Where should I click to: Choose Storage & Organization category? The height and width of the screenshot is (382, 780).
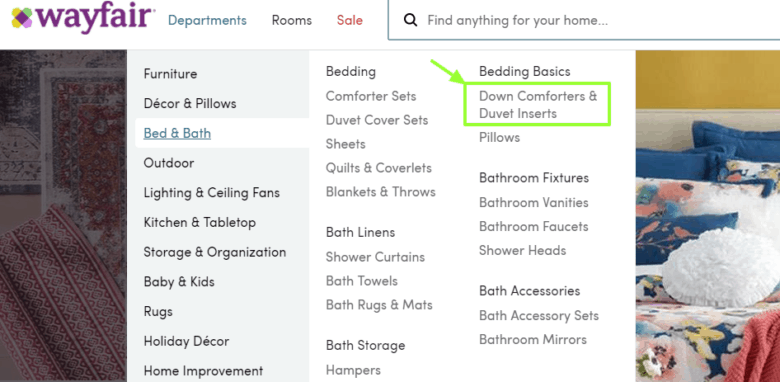214,252
